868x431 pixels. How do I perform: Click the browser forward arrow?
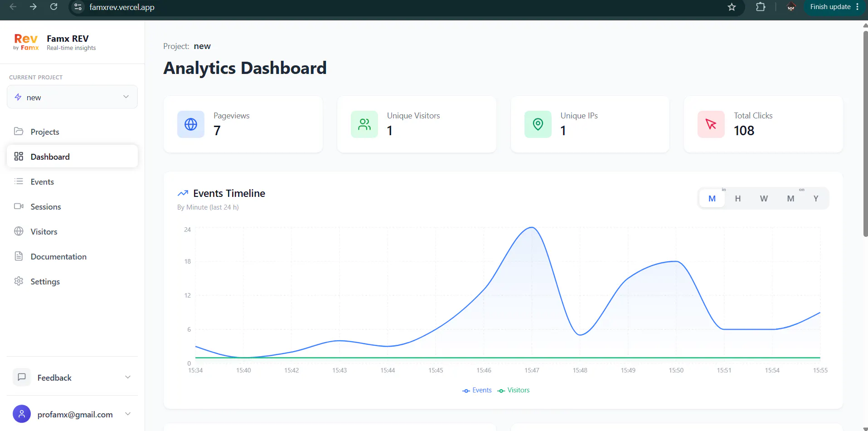pyautogui.click(x=33, y=7)
